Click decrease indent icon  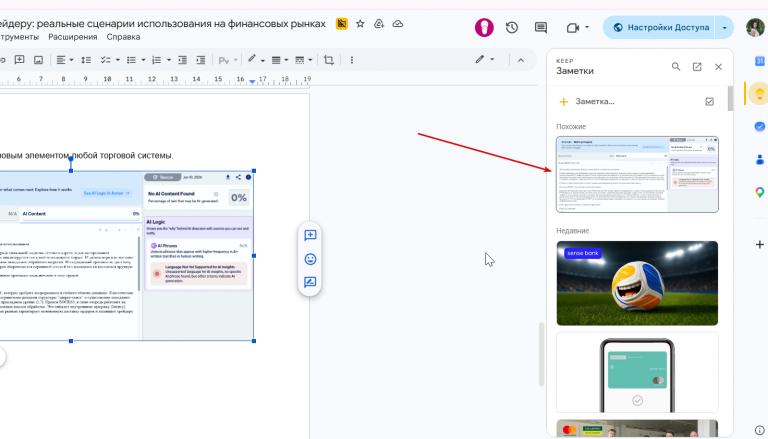(182, 60)
